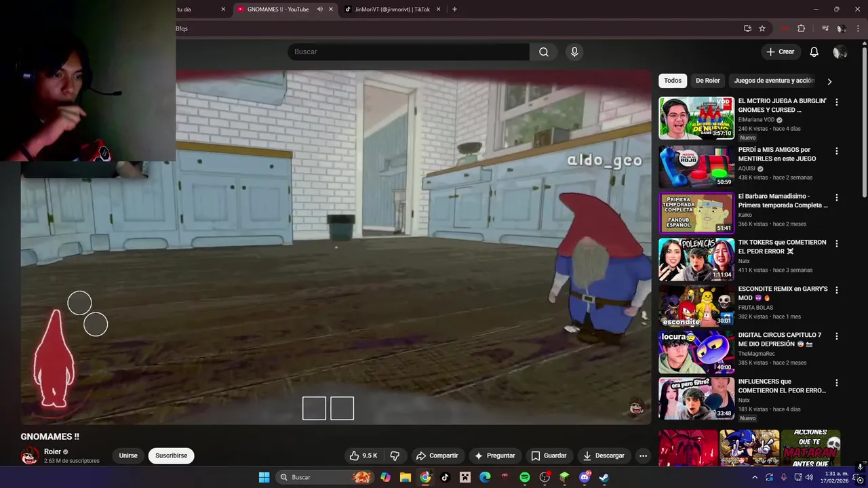Open options for PERDÍ a MIS AMIGOS video
The image size is (868, 488).
pyautogui.click(x=836, y=151)
